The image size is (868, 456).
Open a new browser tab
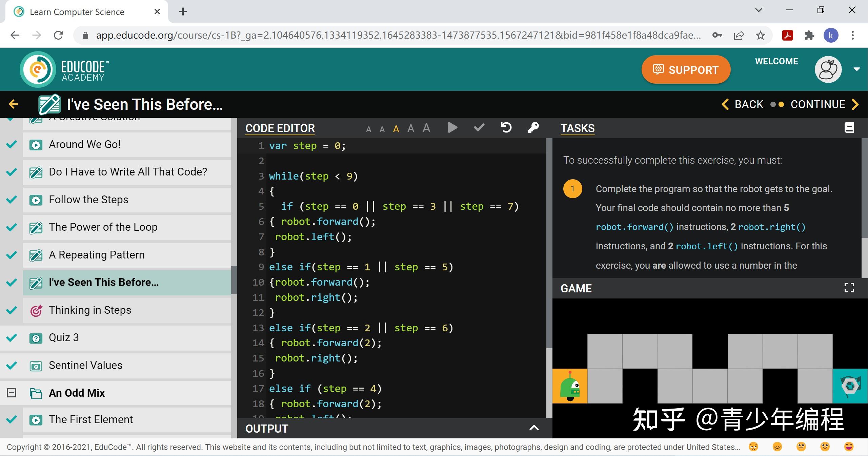tap(183, 12)
